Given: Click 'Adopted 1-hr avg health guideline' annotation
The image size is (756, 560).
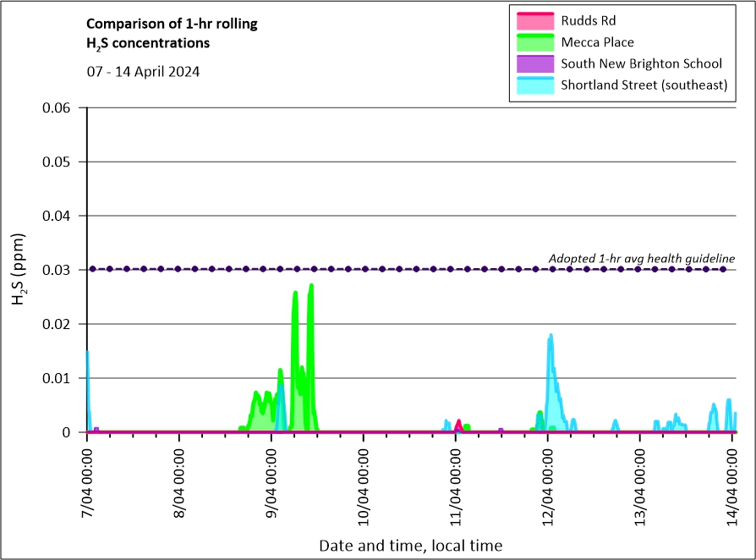Looking at the screenshot, I should (x=641, y=258).
